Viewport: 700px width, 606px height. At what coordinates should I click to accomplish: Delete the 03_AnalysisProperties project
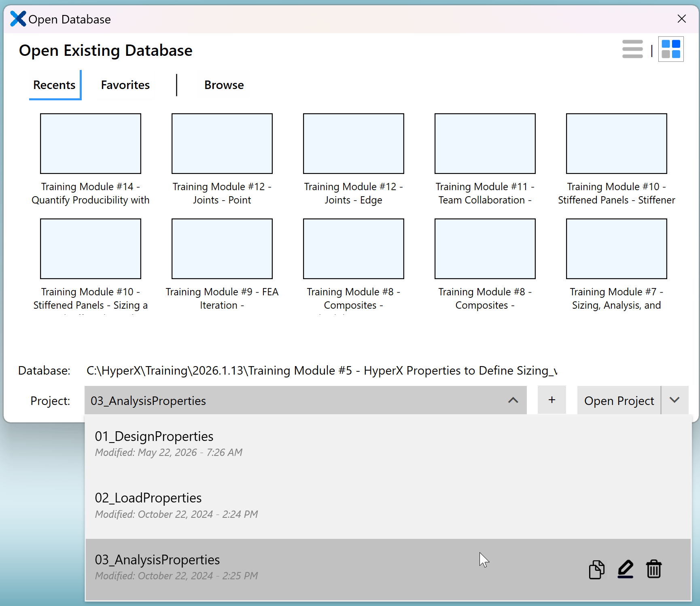click(x=654, y=570)
